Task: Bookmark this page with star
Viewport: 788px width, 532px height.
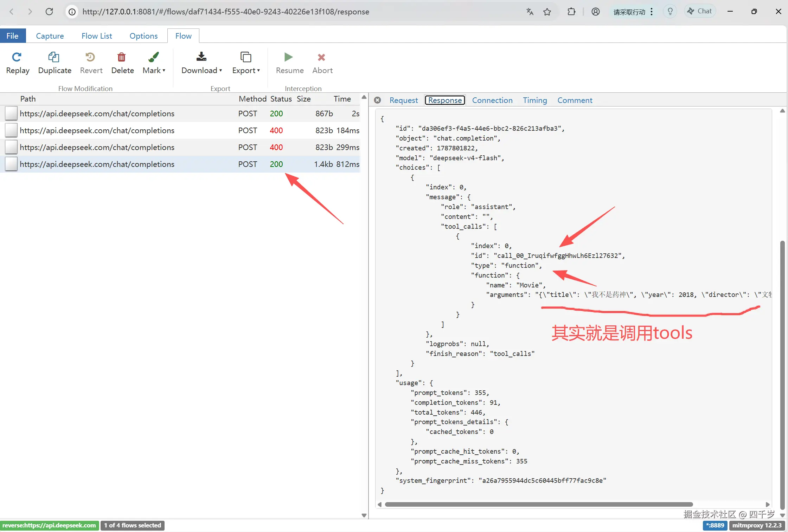Action: point(547,12)
